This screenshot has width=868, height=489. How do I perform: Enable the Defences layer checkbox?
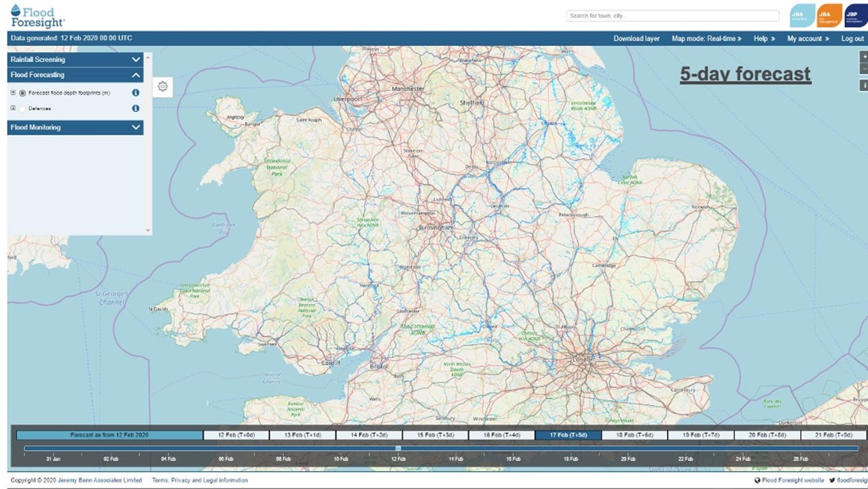[23, 109]
